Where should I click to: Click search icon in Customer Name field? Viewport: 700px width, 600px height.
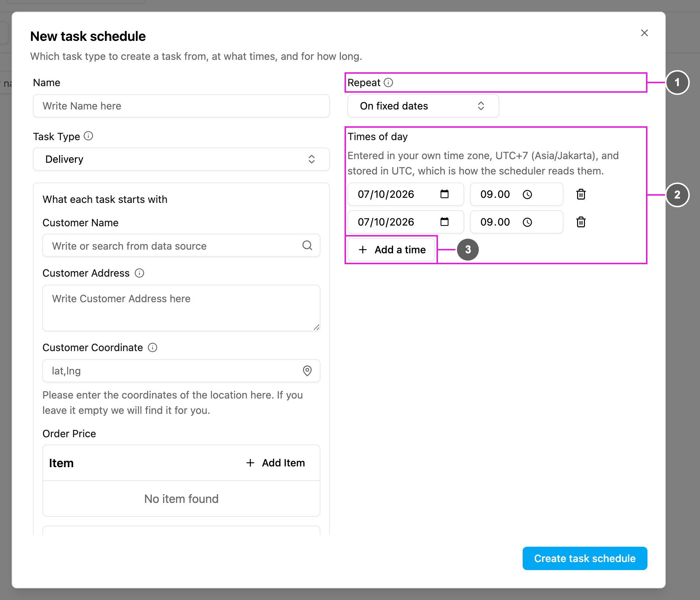tap(307, 245)
